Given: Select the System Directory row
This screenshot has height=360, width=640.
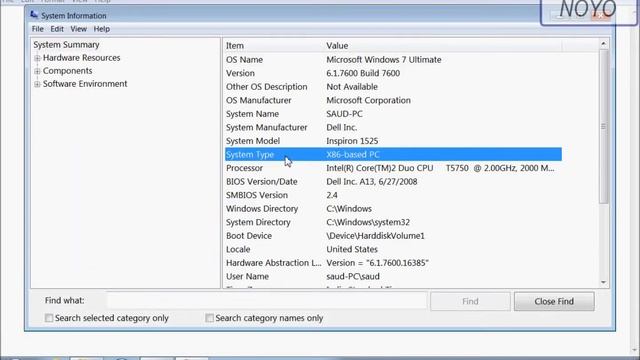Looking at the screenshot, I should point(393,222).
